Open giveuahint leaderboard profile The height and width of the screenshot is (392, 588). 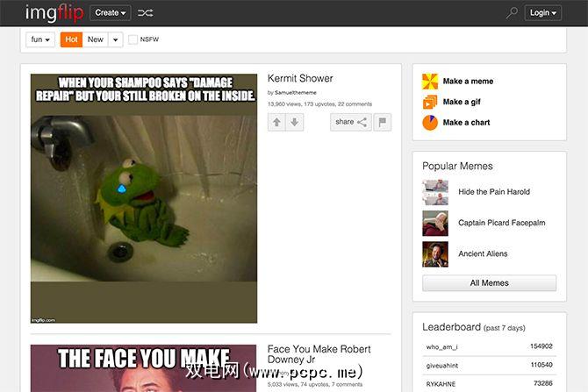(x=442, y=366)
